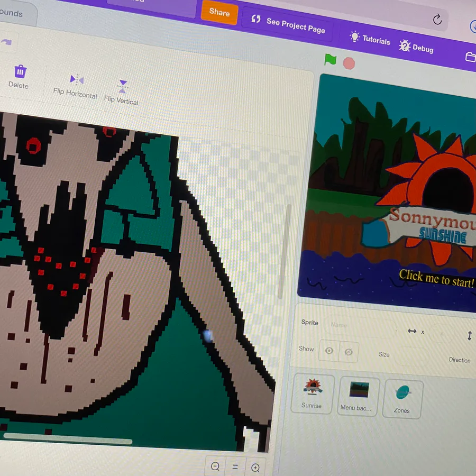Select the Menu background sprite thumbnail

click(358, 397)
